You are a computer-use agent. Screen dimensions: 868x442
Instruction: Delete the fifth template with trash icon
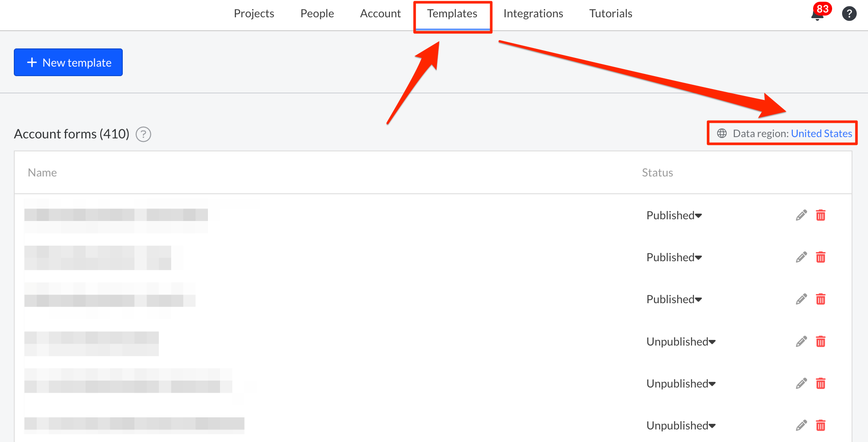[820, 384]
